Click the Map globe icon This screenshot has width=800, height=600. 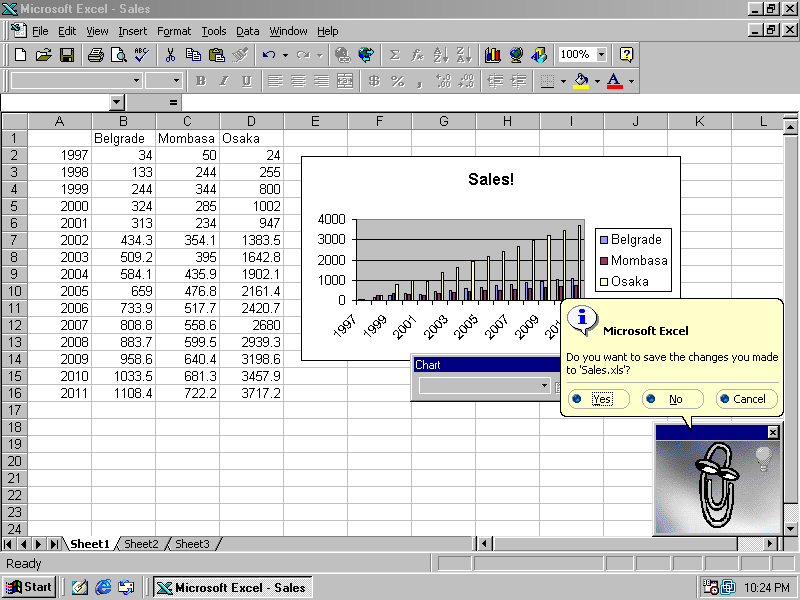coord(516,55)
